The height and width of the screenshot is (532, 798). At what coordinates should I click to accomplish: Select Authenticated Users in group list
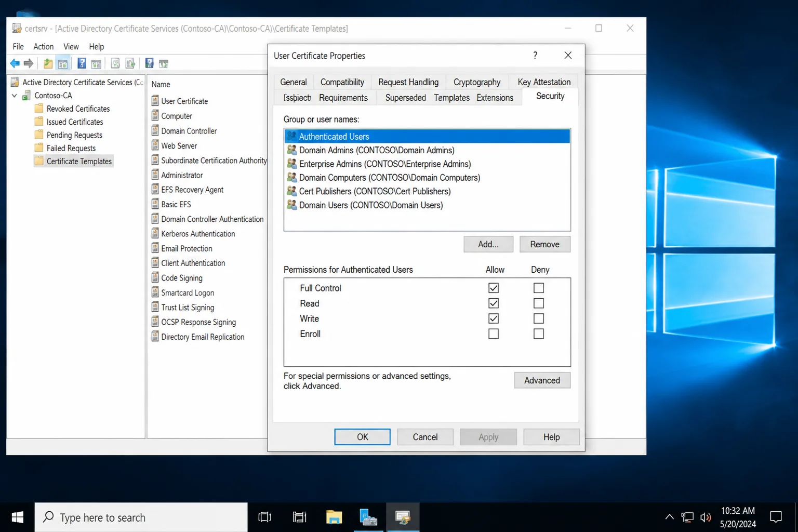(427, 136)
